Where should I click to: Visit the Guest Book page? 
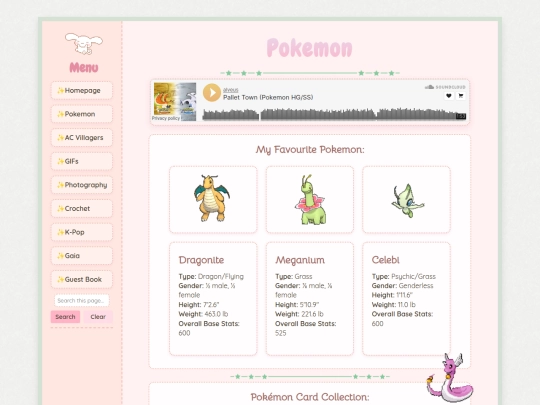(82, 279)
